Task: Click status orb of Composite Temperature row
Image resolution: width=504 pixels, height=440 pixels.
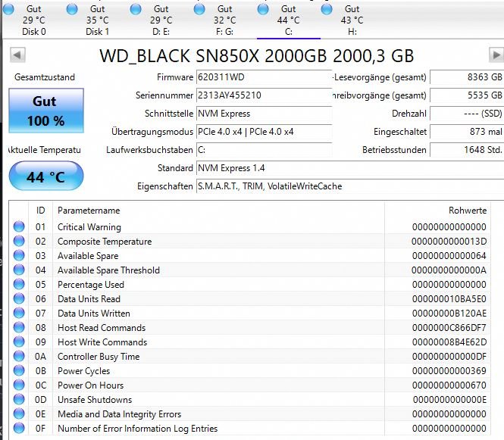Action: pyautogui.click(x=19, y=241)
